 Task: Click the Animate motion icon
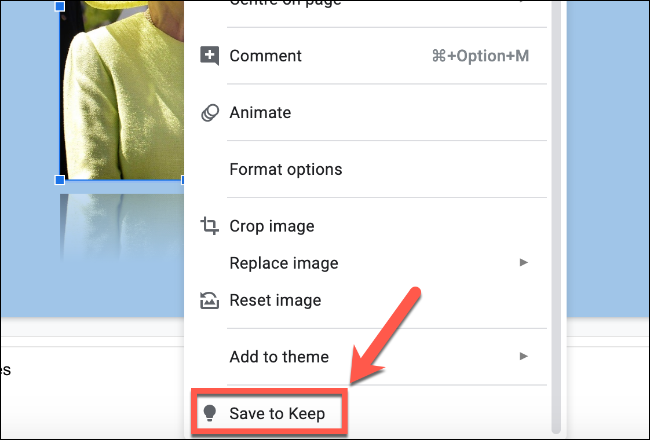pyautogui.click(x=210, y=113)
